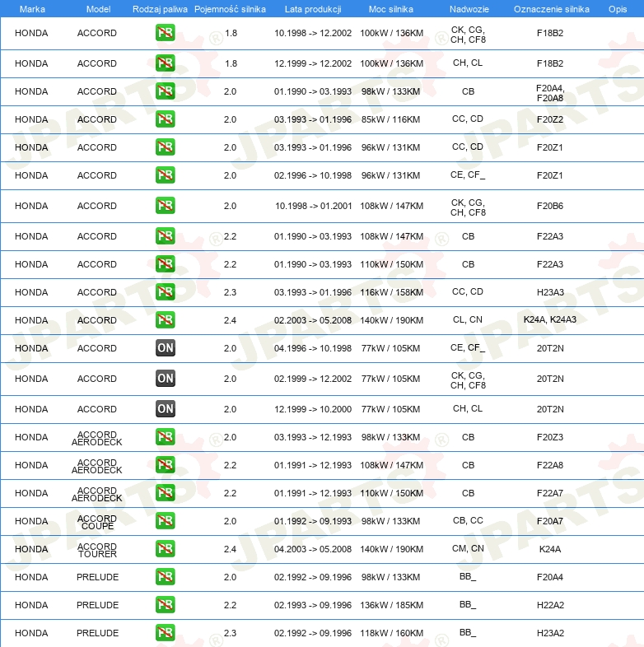
Task: Click the date range 04.2003 -> 05.2008
Action: [313, 549]
